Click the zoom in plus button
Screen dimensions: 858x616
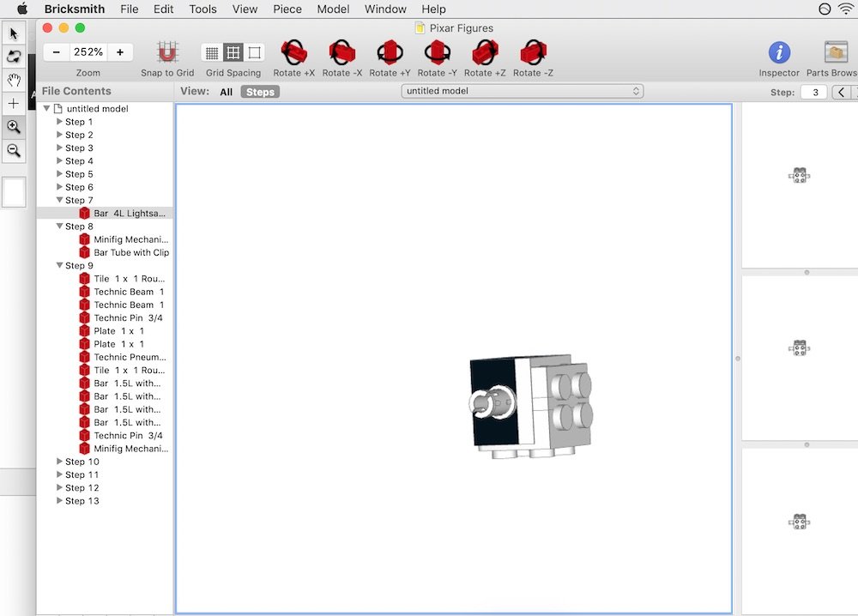[x=119, y=52]
